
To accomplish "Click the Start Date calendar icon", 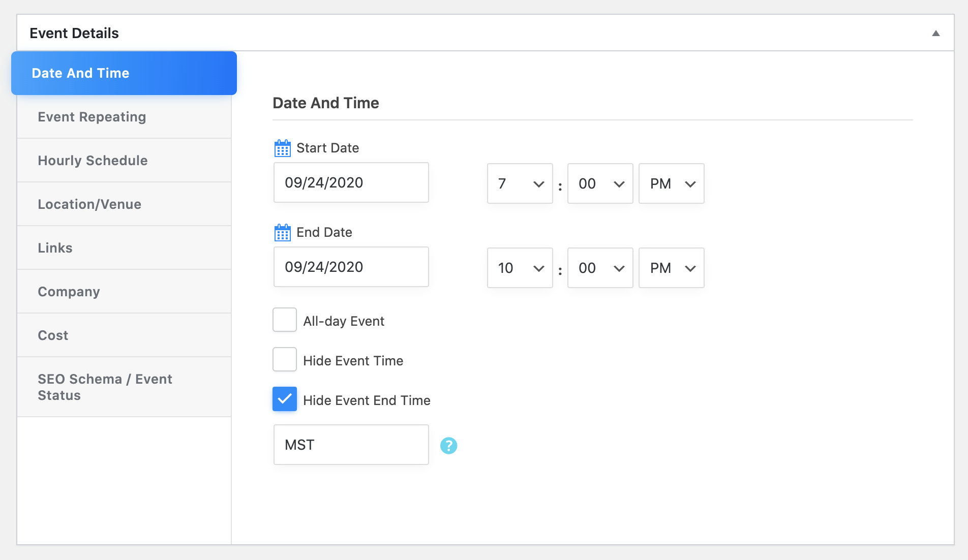I will (x=282, y=148).
